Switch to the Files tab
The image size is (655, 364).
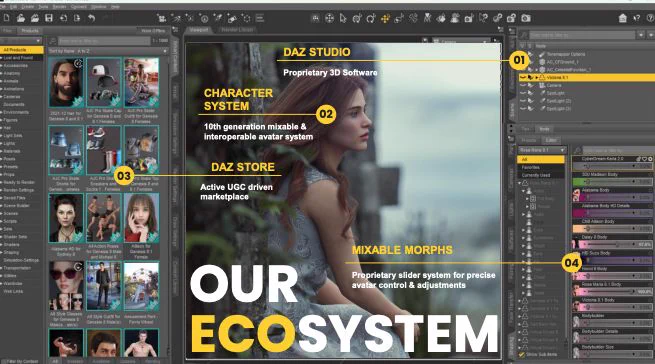pos(8,31)
